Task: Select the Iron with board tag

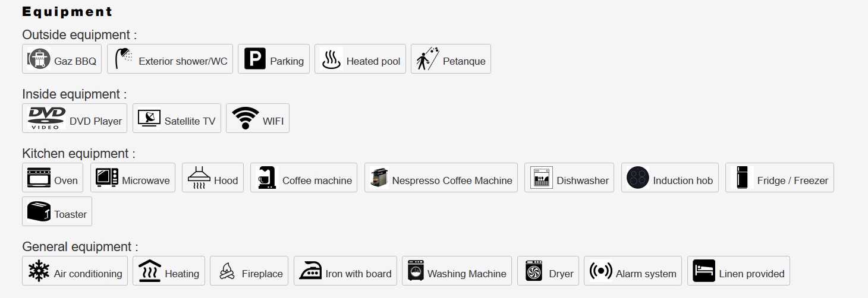Action: tap(345, 271)
